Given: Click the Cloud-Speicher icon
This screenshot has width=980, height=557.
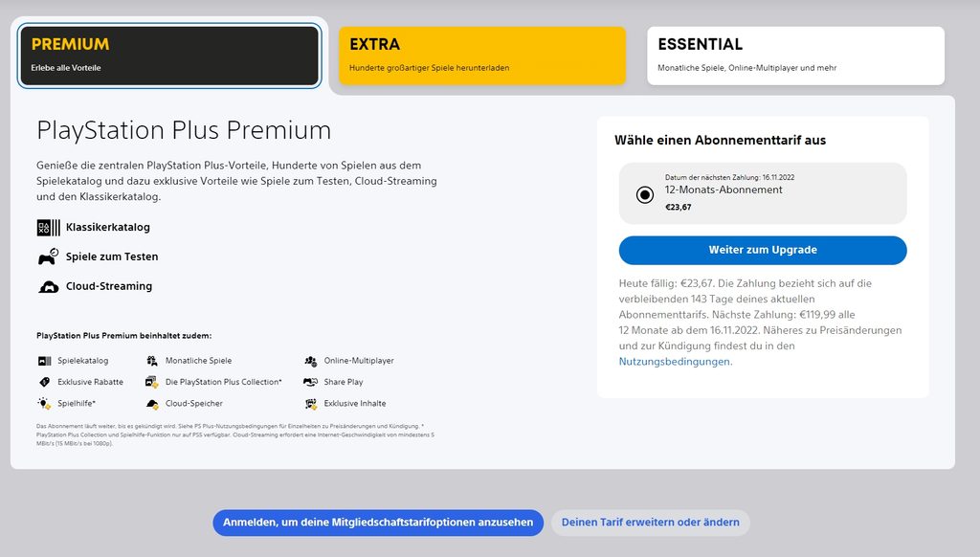Looking at the screenshot, I should pyautogui.click(x=152, y=404).
